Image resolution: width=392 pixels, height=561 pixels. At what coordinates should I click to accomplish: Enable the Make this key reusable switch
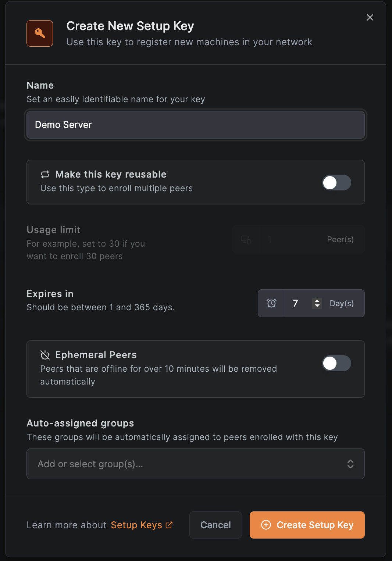[x=336, y=183]
